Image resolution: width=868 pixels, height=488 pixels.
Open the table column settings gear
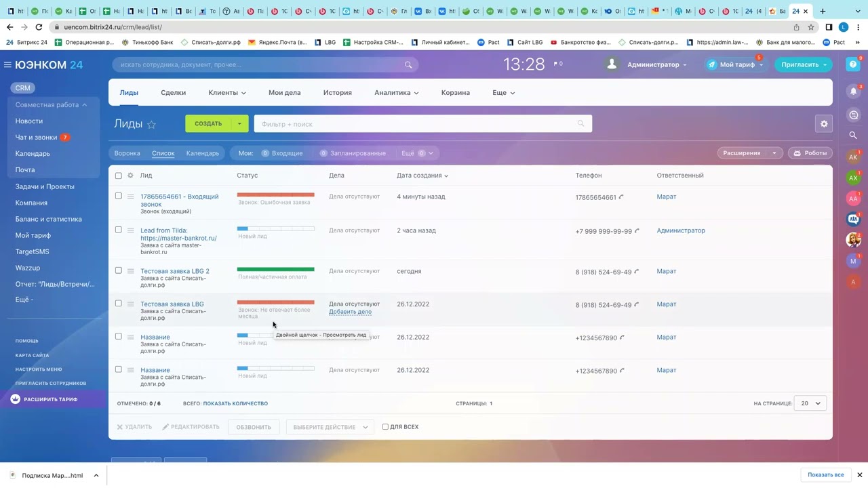pyautogui.click(x=130, y=176)
